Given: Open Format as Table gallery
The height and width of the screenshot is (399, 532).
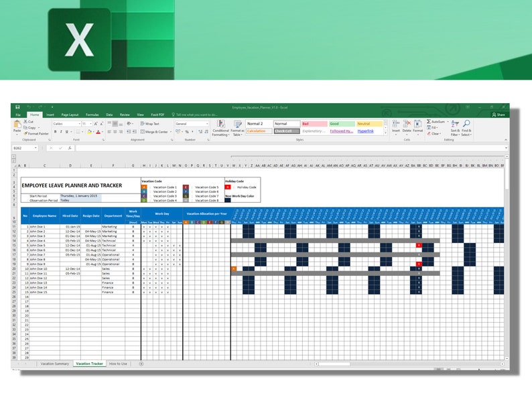Looking at the screenshot, I should 237,128.
